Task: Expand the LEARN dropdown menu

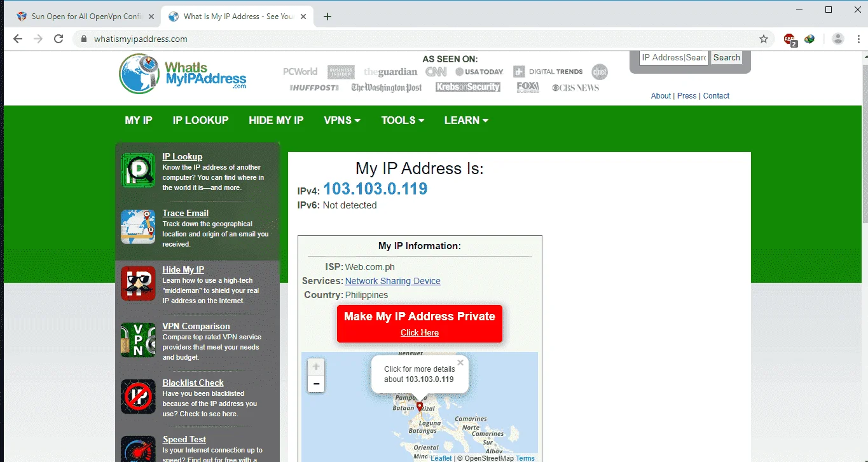Action: click(x=466, y=120)
